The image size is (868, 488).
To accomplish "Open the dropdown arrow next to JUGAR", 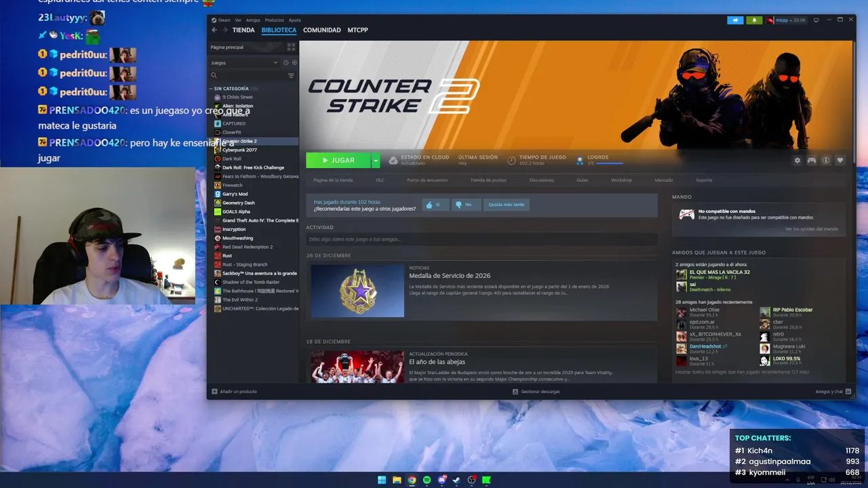I will [x=376, y=161].
